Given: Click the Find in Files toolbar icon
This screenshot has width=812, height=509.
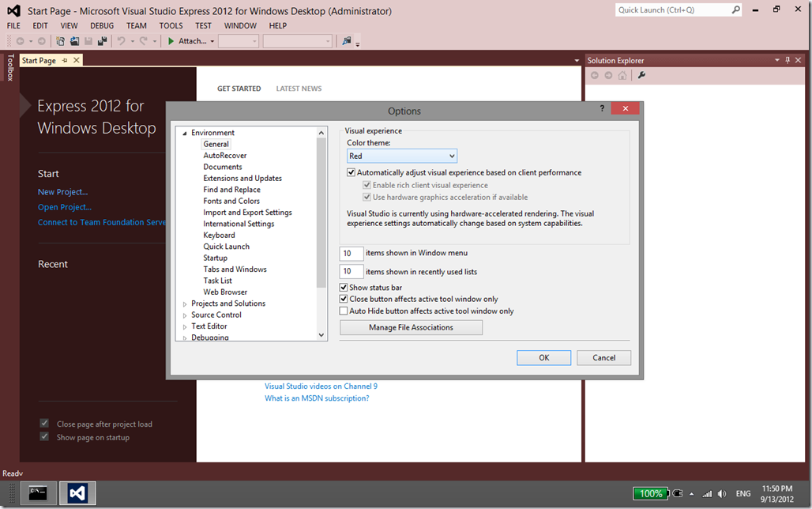Looking at the screenshot, I should (x=347, y=41).
